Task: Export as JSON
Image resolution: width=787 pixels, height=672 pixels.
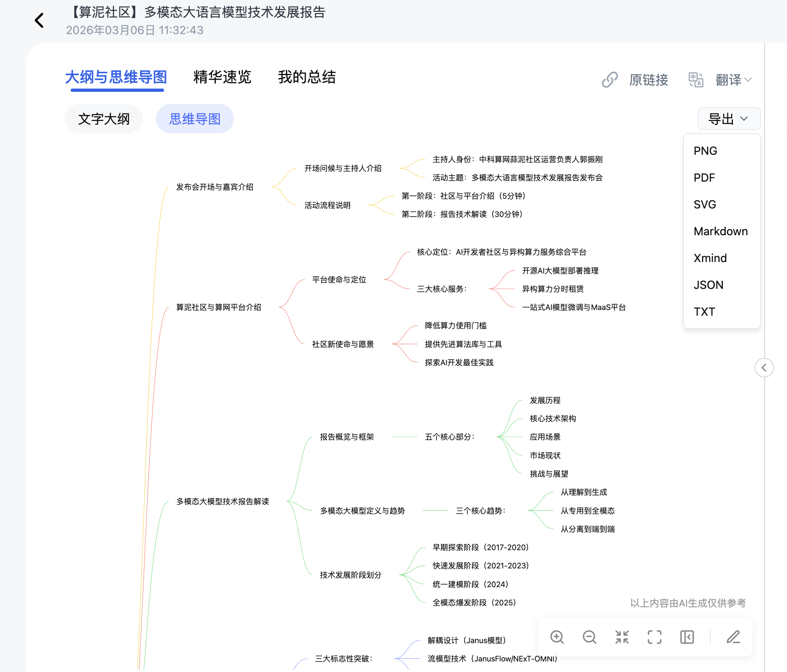Action: point(722,285)
